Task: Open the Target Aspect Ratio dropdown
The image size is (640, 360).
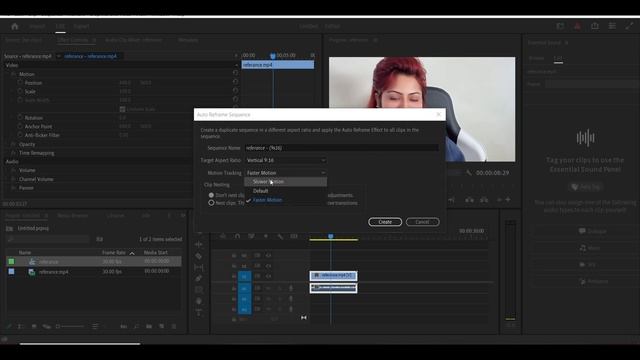Action: 285,160
